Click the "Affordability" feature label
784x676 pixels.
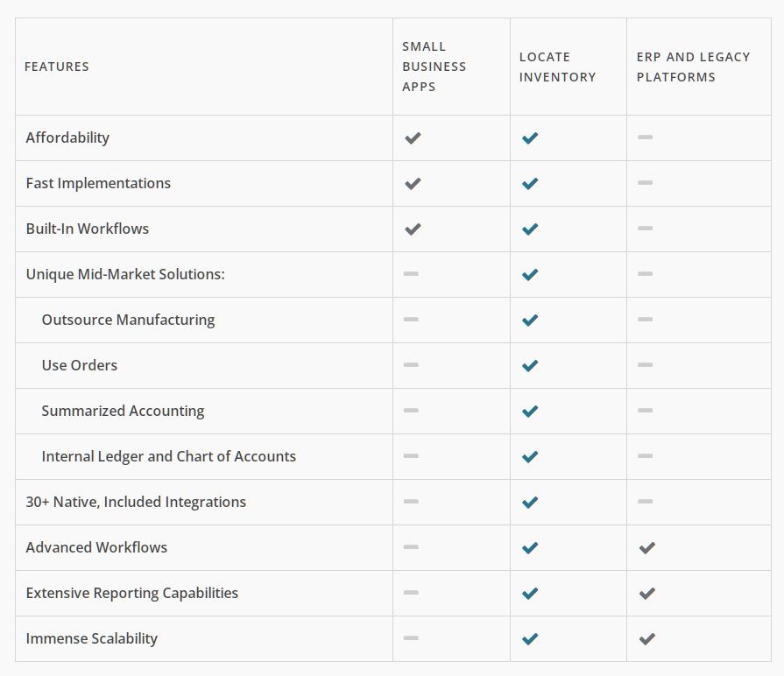point(67,137)
